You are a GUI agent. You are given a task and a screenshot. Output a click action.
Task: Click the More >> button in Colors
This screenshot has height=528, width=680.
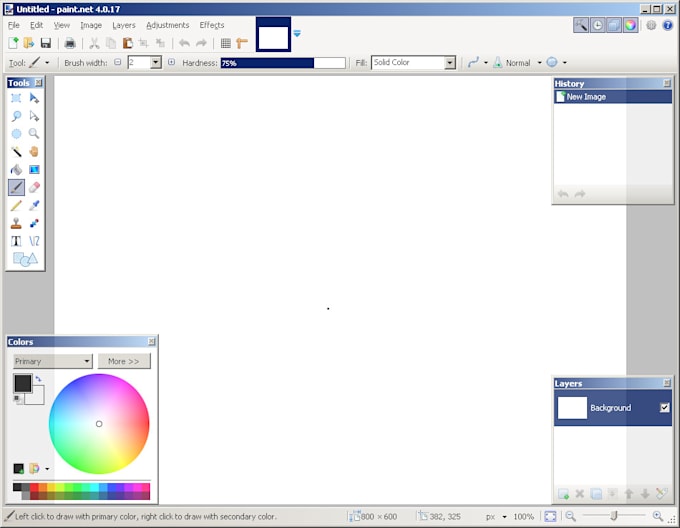click(x=124, y=361)
